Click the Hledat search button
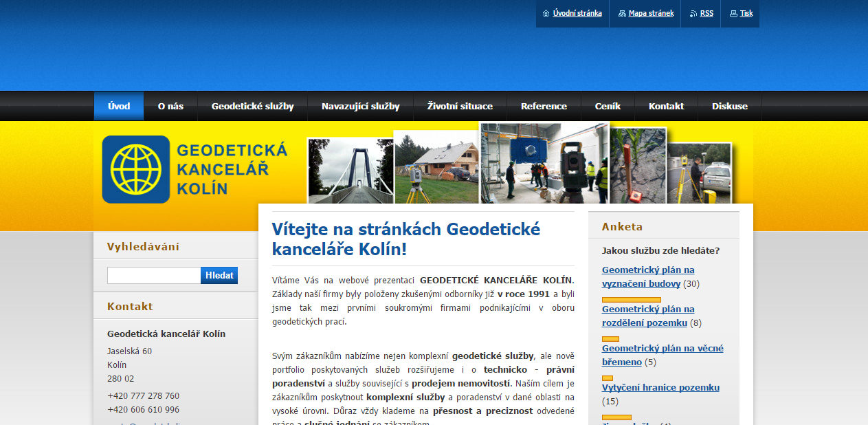Screen dimensions: 868x425 click(219, 275)
